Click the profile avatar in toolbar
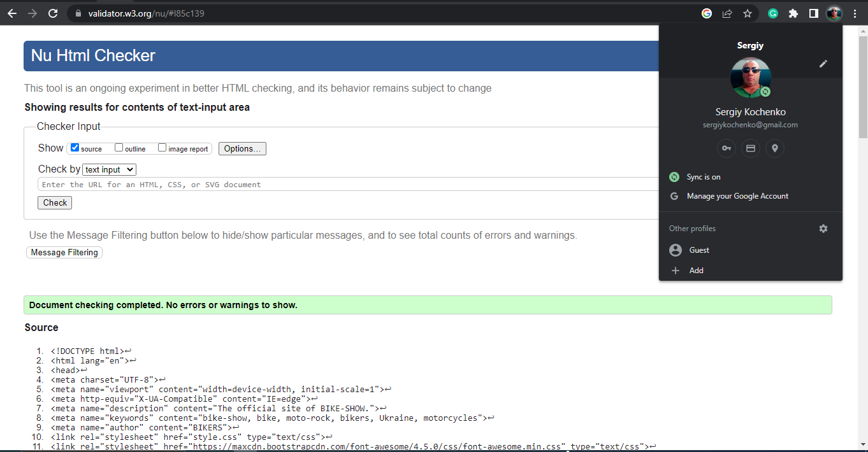This screenshot has height=452, width=868. tap(834, 13)
